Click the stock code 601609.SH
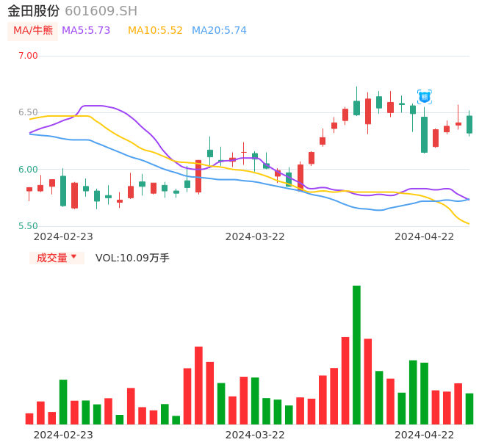This screenshot has width=504, height=445. pyautogui.click(x=101, y=11)
